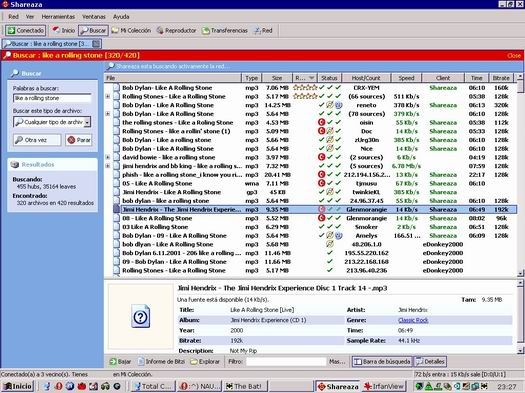
Task: Sort results by Speed column
Action: pyautogui.click(x=406, y=78)
